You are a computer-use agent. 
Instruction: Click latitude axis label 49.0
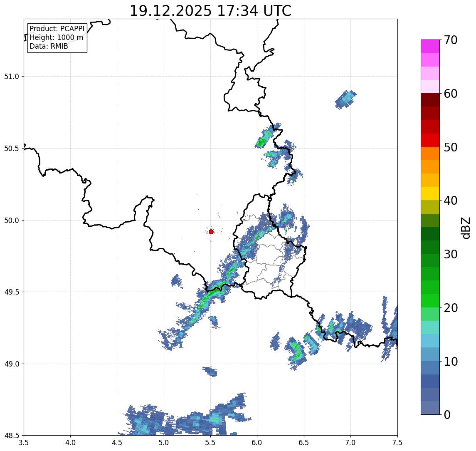click(x=12, y=364)
